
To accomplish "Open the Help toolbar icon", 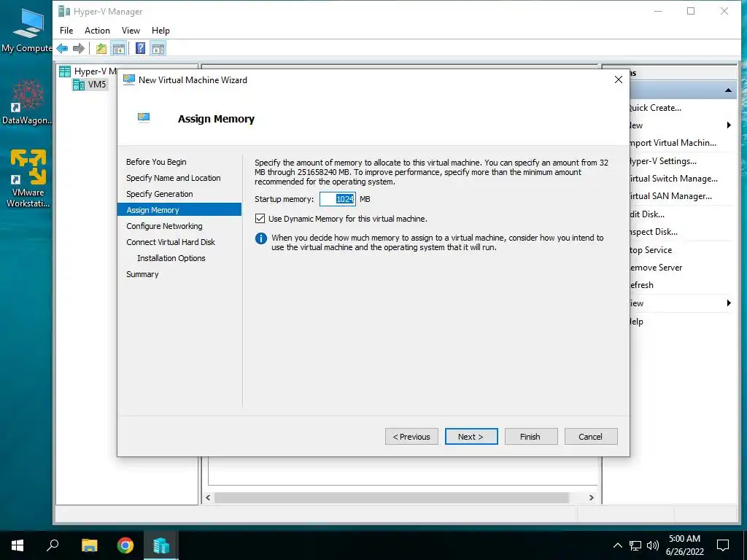I will 141,48.
